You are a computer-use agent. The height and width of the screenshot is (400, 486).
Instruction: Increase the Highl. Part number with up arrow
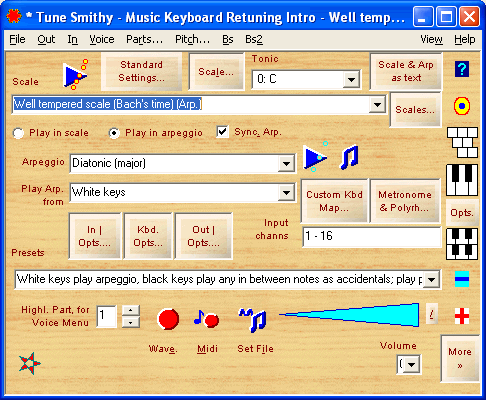click(x=131, y=311)
